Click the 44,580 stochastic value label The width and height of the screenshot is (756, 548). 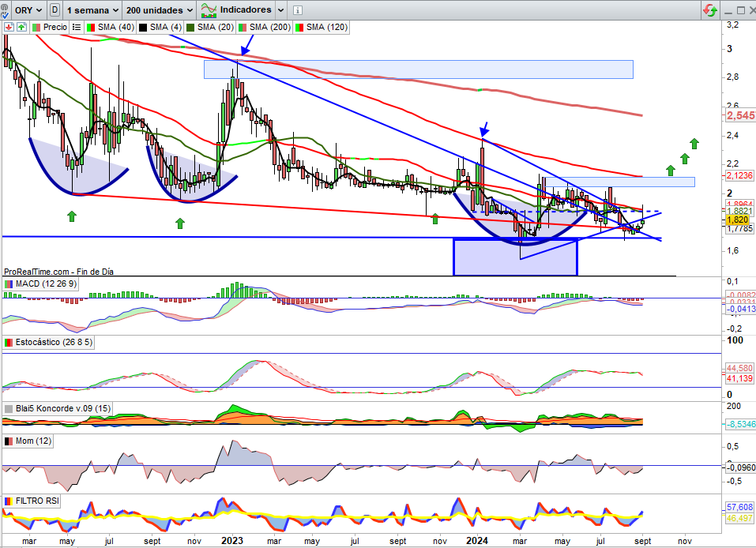click(x=739, y=368)
